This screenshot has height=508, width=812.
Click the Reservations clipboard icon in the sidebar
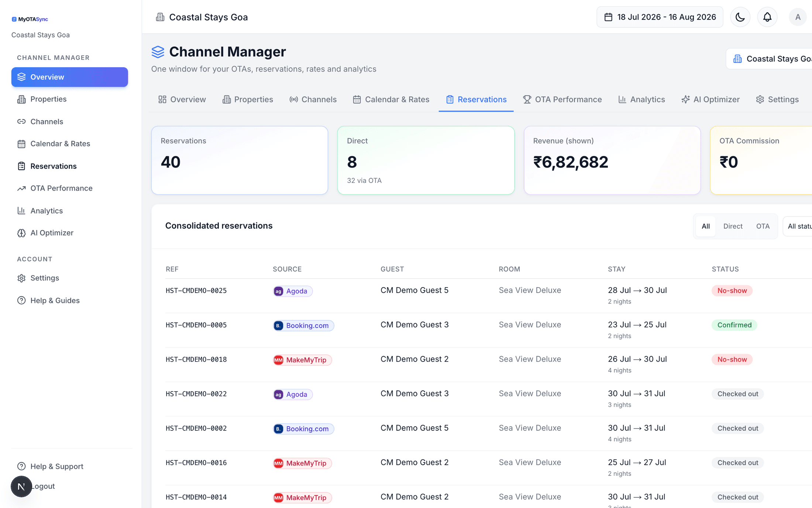coord(21,166)
